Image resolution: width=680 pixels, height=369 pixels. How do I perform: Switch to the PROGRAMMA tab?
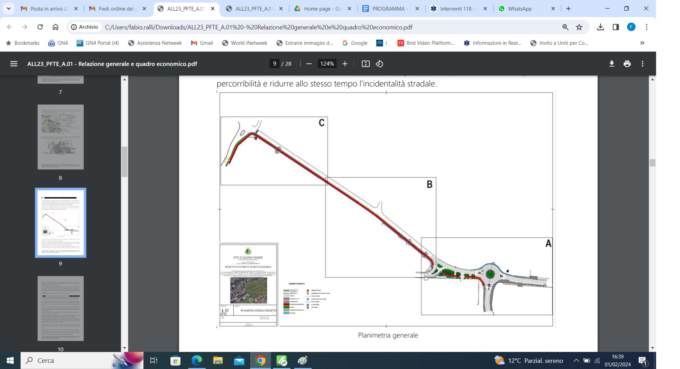(390, 9)
